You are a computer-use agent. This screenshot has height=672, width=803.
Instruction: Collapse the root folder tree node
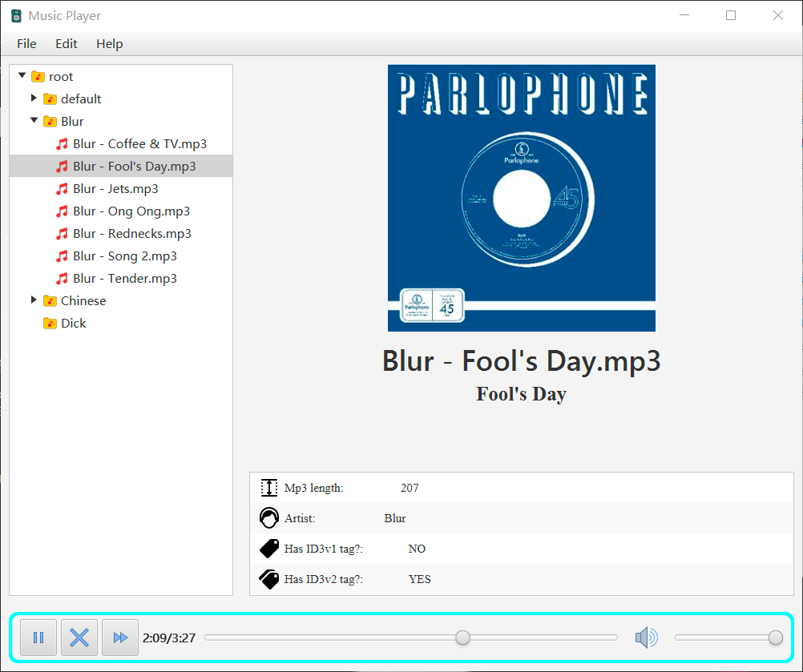(x=22, y=76)
